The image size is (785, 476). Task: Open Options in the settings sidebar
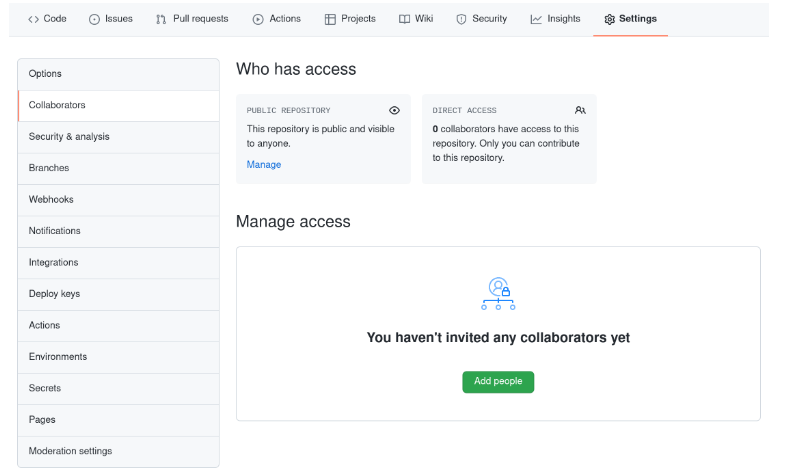pos(45,74)
